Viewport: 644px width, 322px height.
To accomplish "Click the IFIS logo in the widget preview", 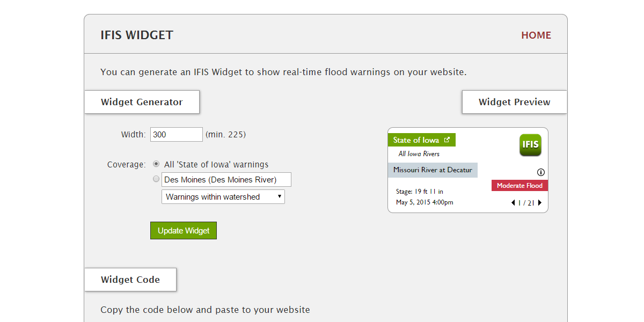I will tap(530, 145).
